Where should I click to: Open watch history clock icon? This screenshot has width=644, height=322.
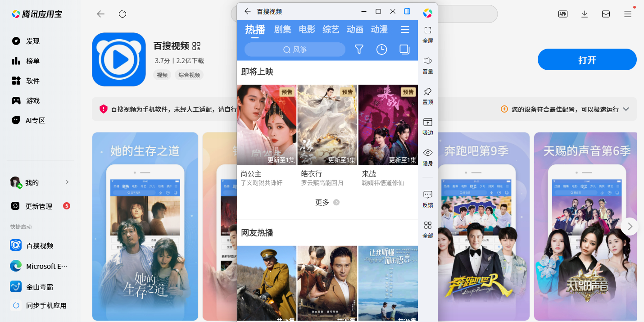[381, 50]
